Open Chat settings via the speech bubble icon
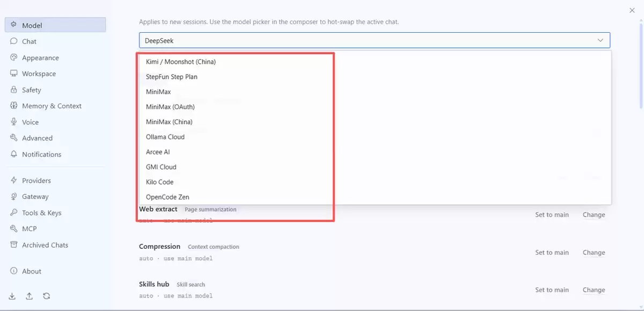 [x=14, y=41]
